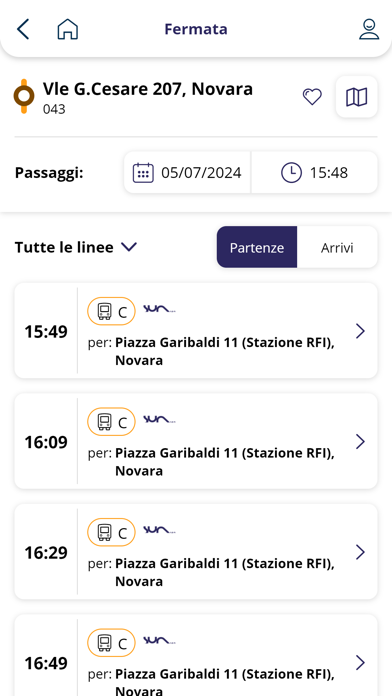Change the time 15:48 field
Screen dimensions: 392x696
point(314,173)
